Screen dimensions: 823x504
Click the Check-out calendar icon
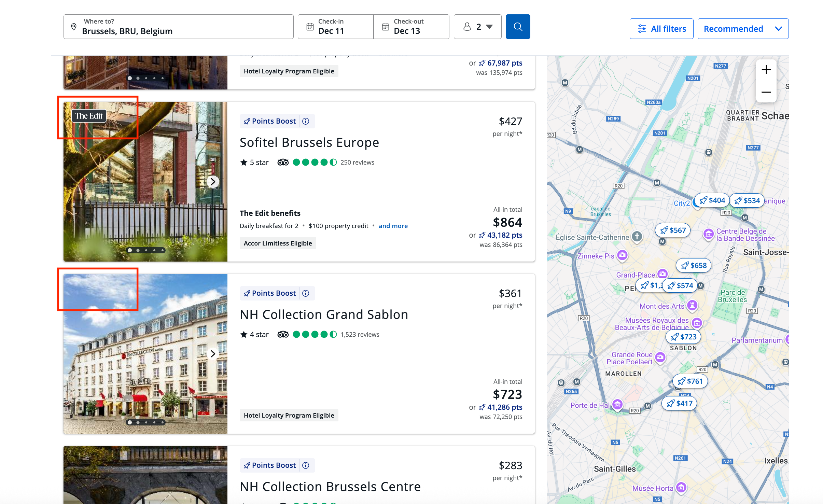[385, 27]
